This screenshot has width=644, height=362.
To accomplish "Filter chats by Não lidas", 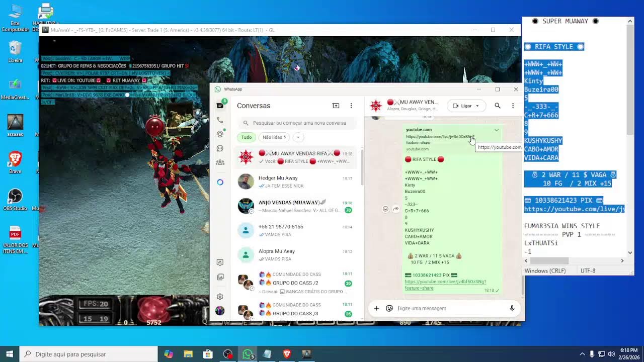I will coord(274,137).
